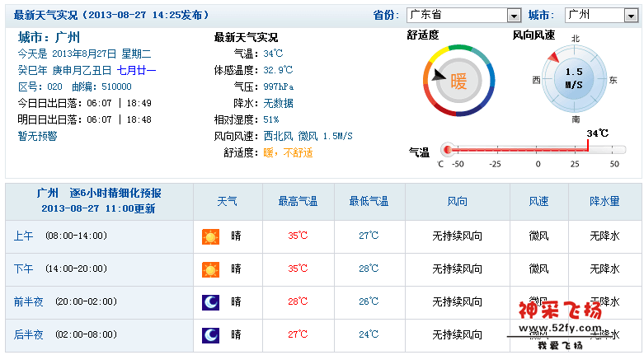The image size is (644, 355).
Task: Click the 降水量 column header
Action: pyautogui.click(x=604, y=202)
